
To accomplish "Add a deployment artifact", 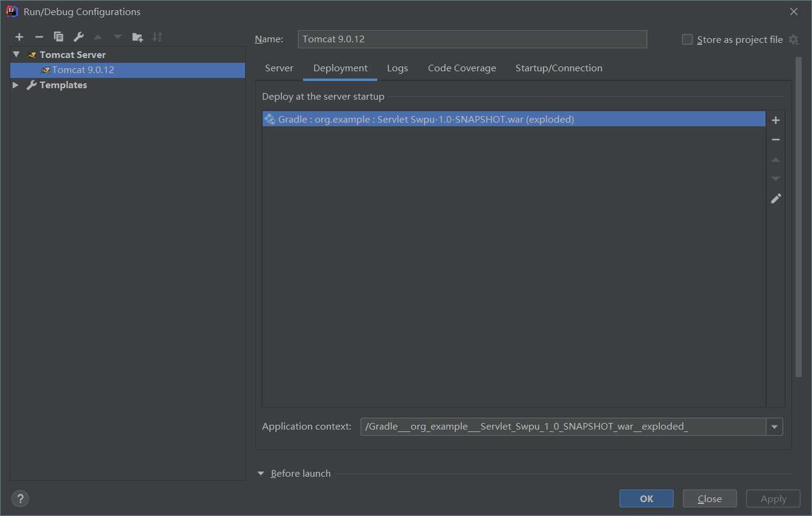I will click(x=776, y=120).
